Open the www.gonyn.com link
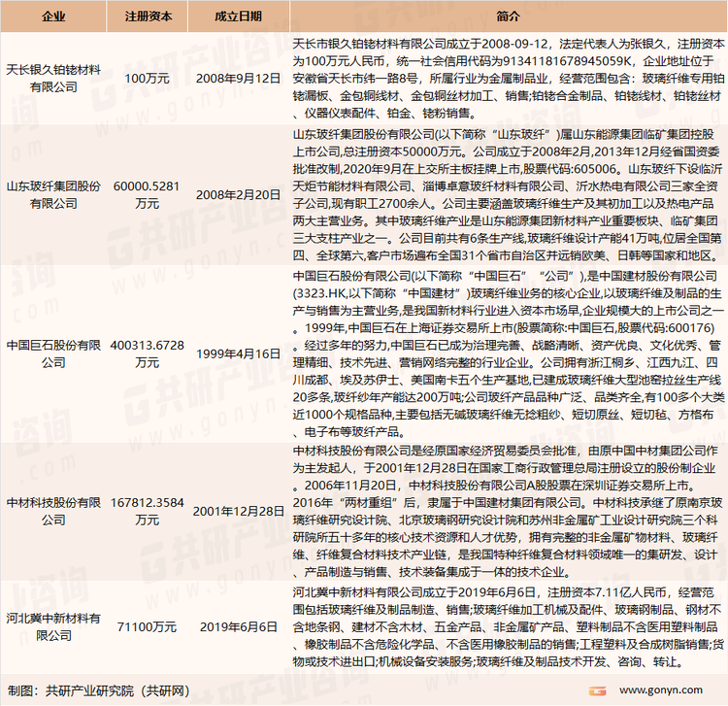The width and height of the screenshot is (728, 706). pyautogui.click(x=661, y=689)
